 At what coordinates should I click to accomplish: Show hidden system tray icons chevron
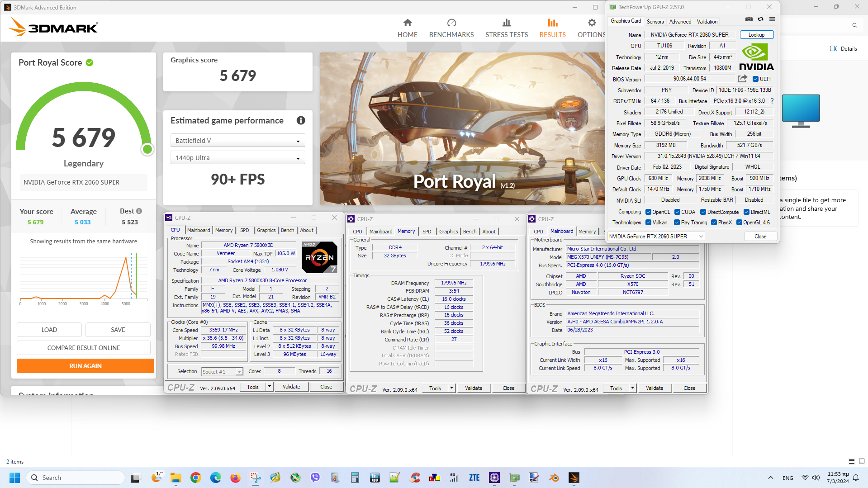770,478
